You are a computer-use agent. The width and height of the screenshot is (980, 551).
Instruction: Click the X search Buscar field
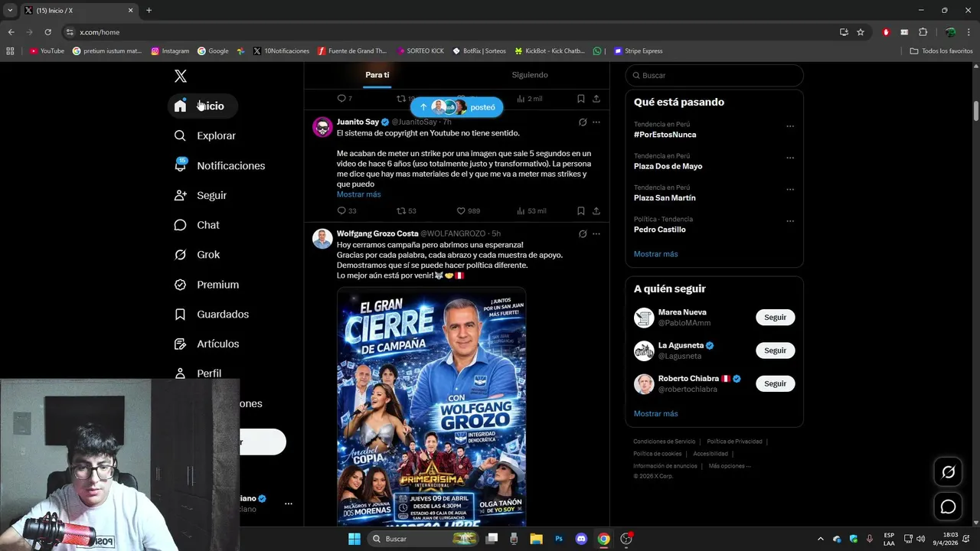[x=714, y=75]
